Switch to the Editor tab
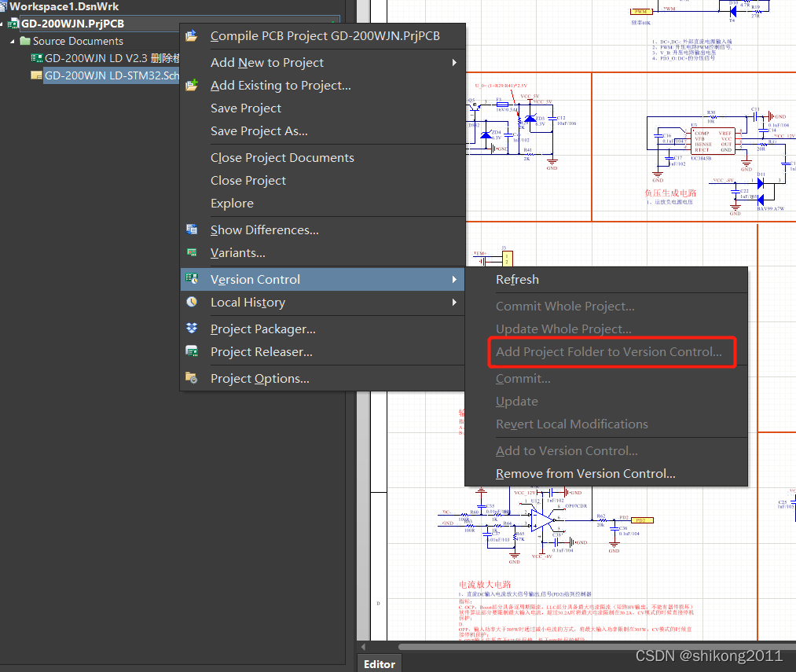The height and width of the screenshot is (672, 796). [x=379, y=664]
